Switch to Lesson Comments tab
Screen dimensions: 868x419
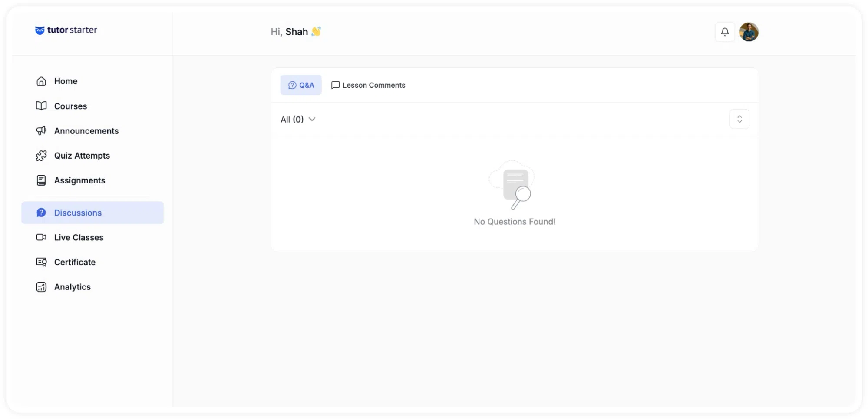coord(368,85)
